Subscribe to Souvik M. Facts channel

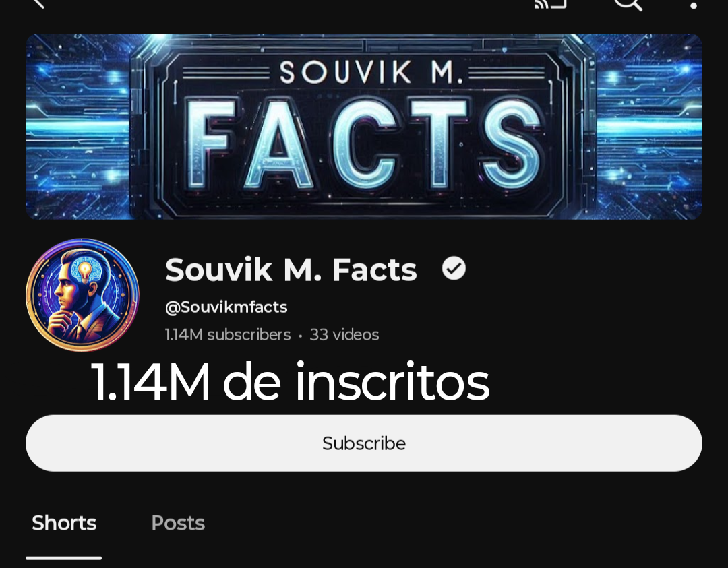[x=364, y=443]
